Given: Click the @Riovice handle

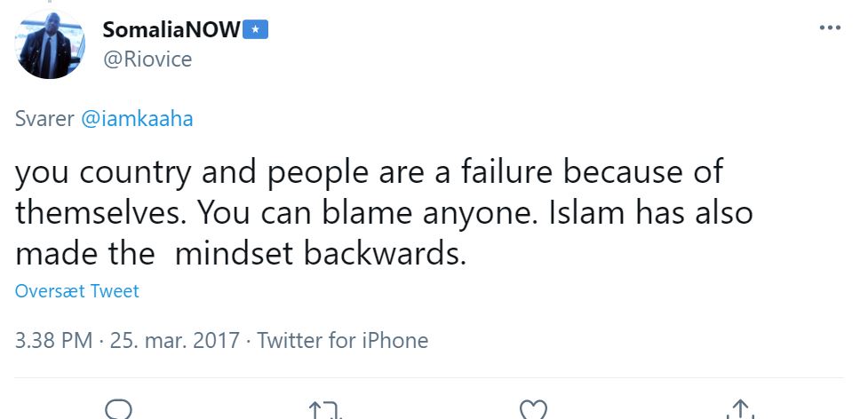Looking at the screenshot, I should pos(147,59).
